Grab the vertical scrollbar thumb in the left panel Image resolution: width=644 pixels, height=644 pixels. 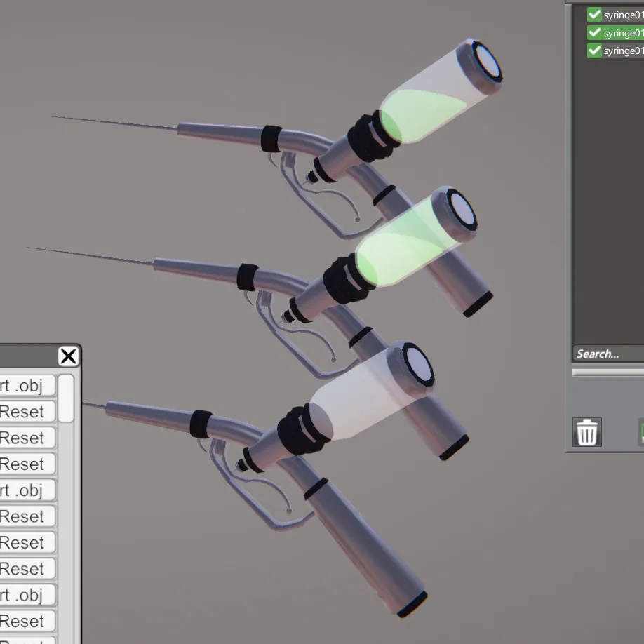[66, 398]
